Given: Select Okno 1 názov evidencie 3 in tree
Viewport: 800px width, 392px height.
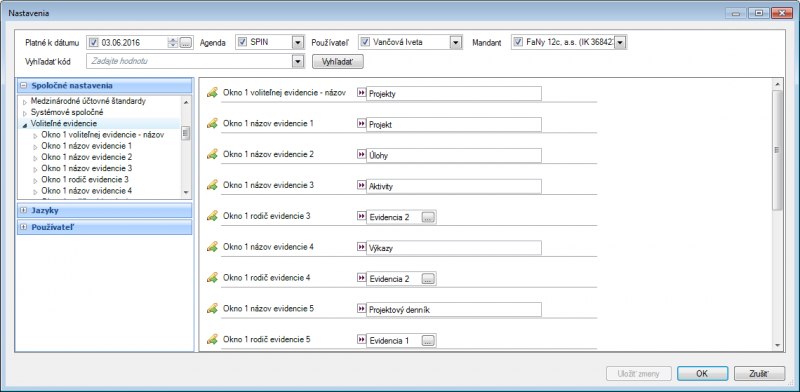Looking at the screenshot, I should click(x=87, y=168).
